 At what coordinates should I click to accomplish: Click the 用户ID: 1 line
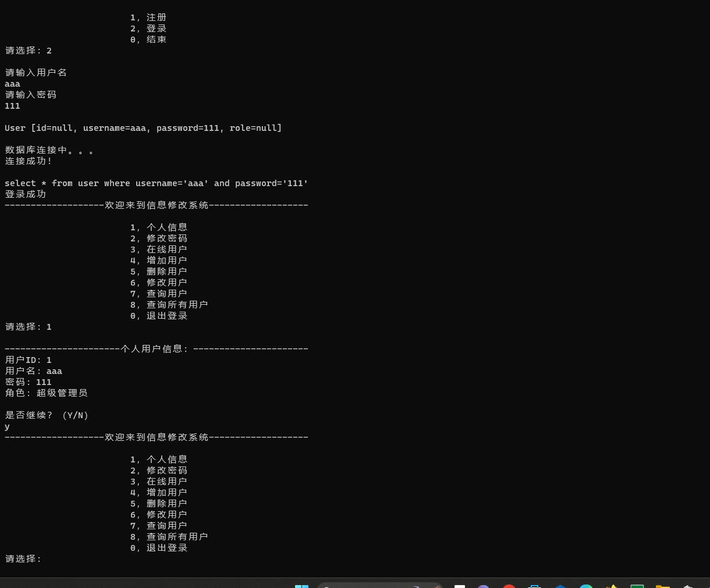(x=29, y=360)
